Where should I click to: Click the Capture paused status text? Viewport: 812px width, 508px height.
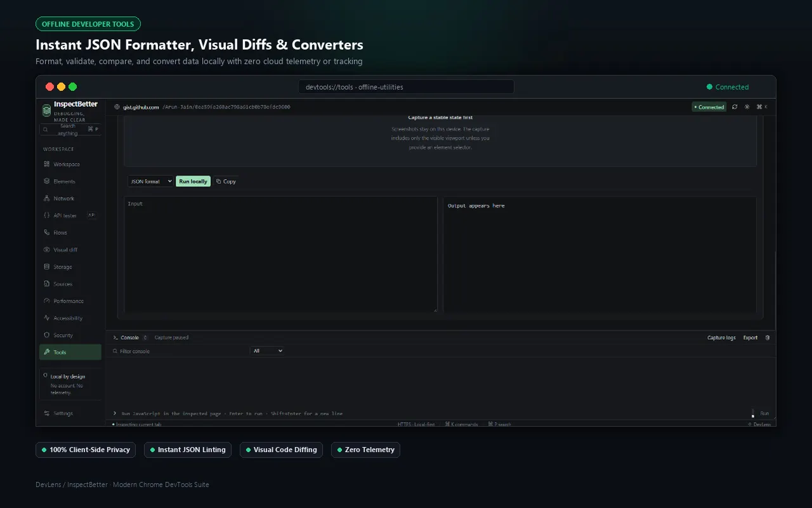click(171, 338)
